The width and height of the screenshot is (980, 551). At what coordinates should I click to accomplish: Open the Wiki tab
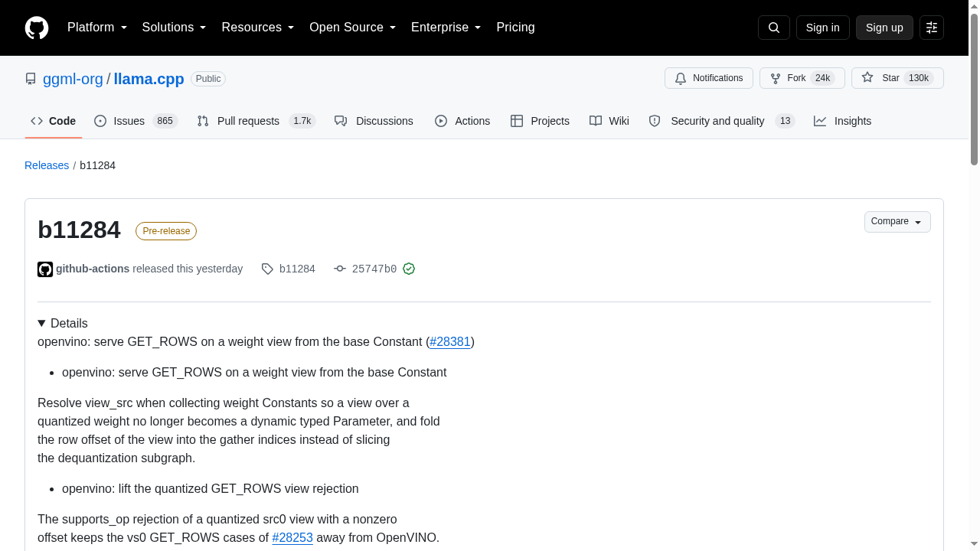point(609,121)
